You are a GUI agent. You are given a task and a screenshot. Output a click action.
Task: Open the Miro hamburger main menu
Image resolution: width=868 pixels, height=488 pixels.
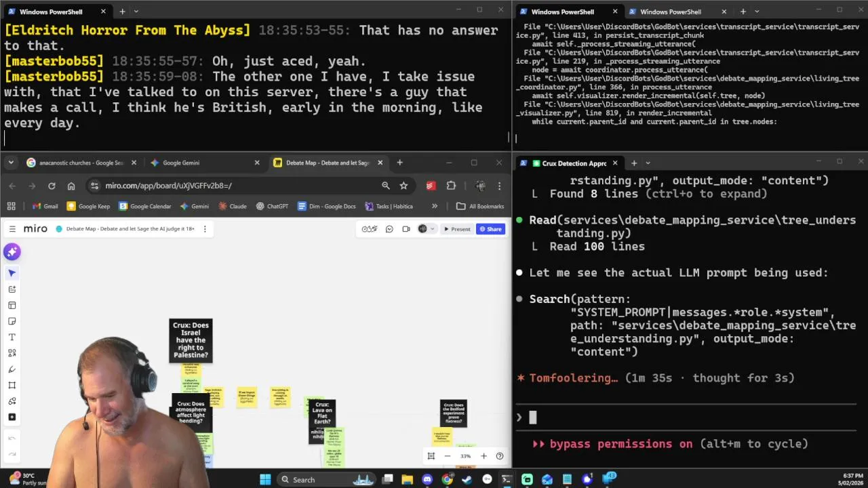pyautogui.click(x=12, y=229)
